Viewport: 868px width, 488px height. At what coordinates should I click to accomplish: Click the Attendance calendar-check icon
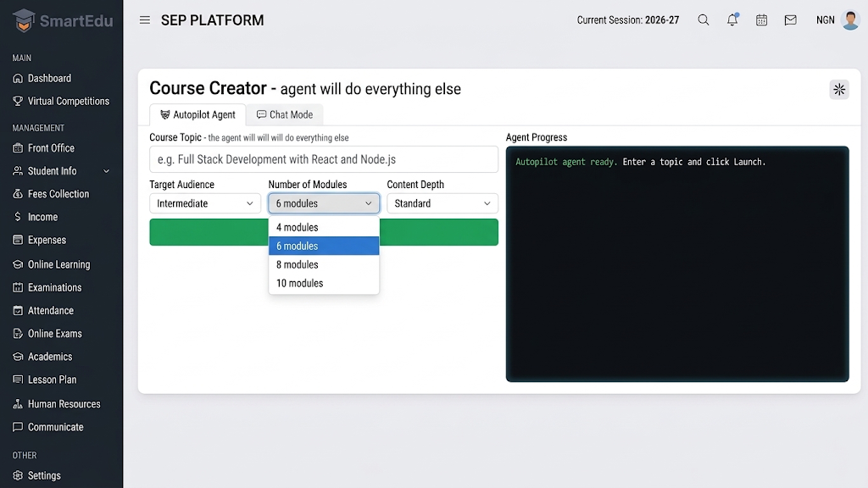pos(18,310)
